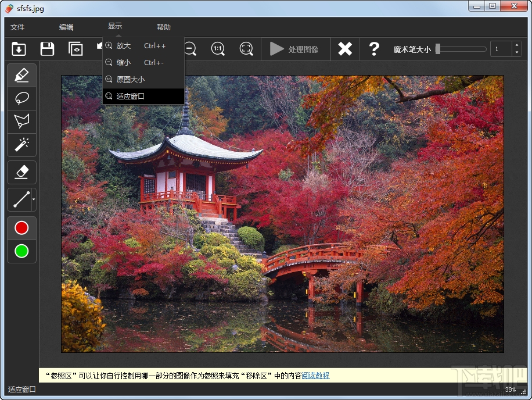Open the 编辑 menu

pyautogui.click(x=66, y=27)
